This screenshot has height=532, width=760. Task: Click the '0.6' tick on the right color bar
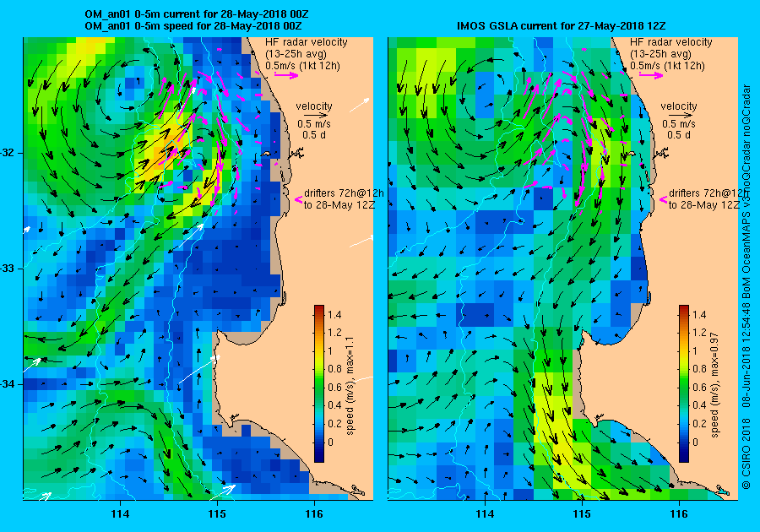[x=699, y=387]
